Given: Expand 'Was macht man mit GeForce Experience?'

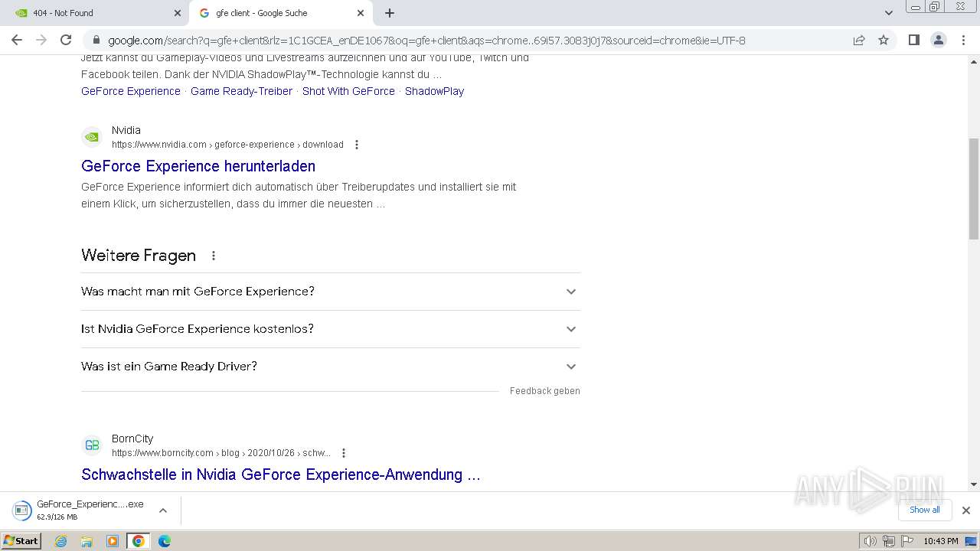Looking at the screenshot, I should point(331,292).
